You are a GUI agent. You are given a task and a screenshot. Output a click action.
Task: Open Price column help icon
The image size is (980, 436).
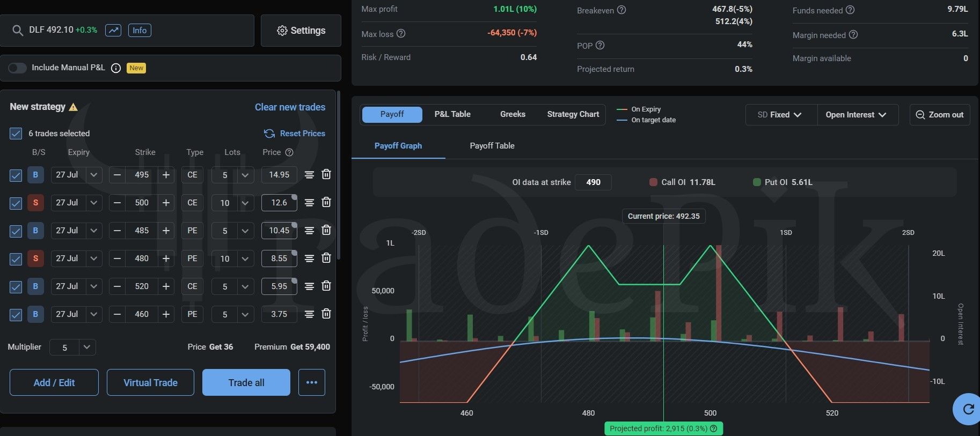click(289, 152)
